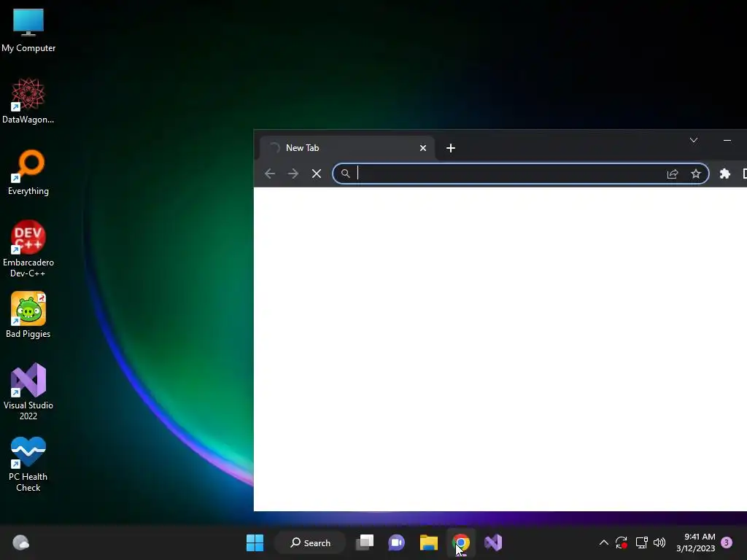Open the Chat app on the taskbar
Screen dimensions: 747x560
[x=396, y=542]
